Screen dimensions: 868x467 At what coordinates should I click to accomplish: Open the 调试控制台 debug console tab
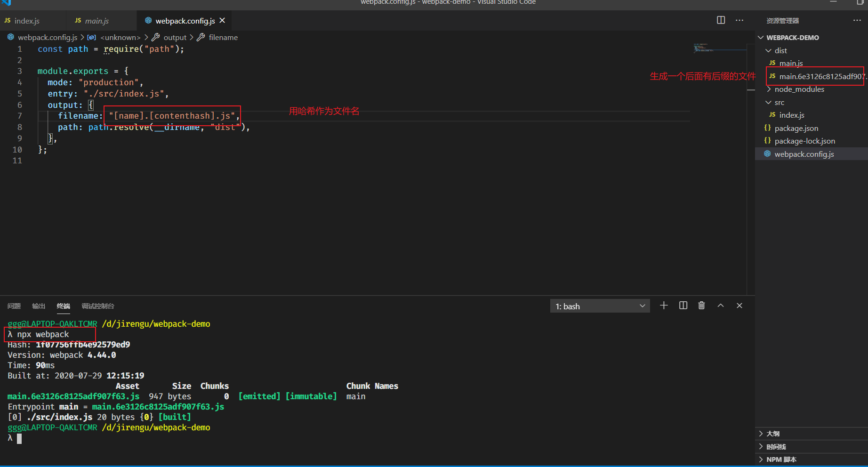coord(98,306)
